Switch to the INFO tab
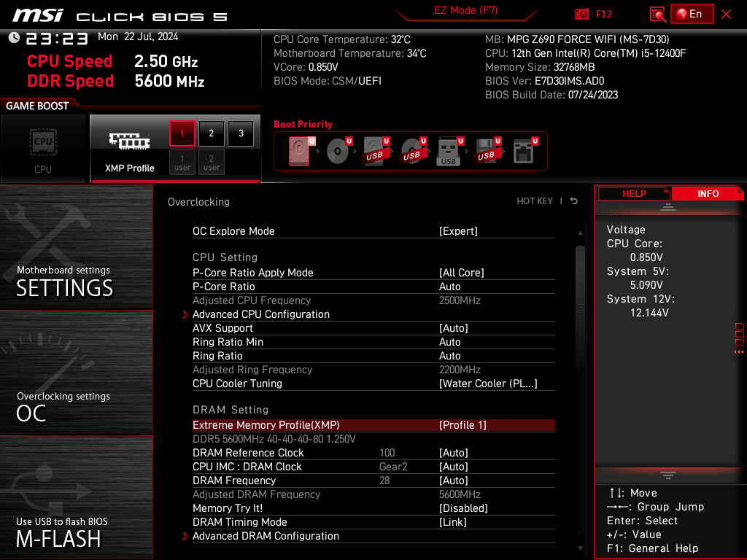 point(708,194)
